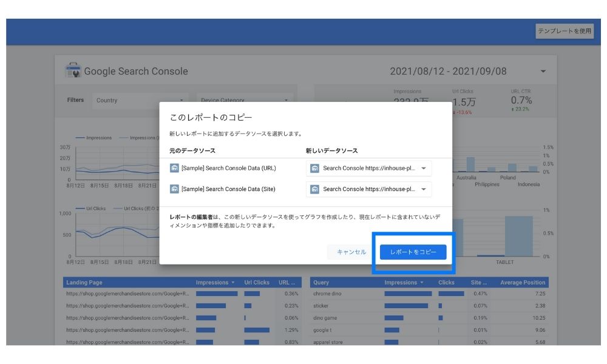Click the Australia bar in country chart

[470, 164]
